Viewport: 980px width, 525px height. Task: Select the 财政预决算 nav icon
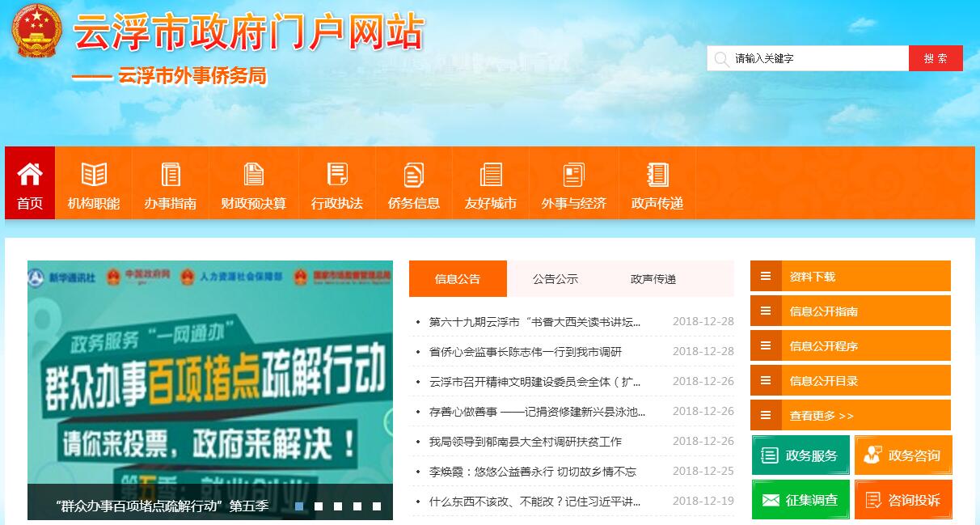(254, 174)
